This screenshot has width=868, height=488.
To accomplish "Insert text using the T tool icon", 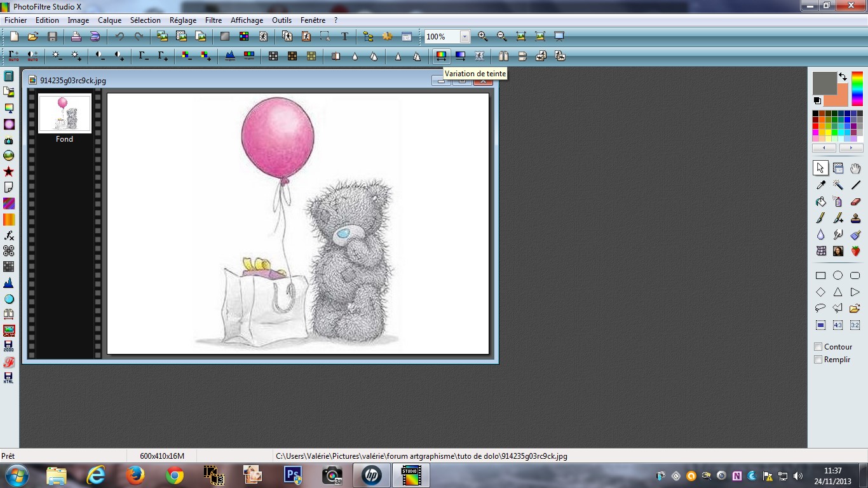I will point(344,37).
